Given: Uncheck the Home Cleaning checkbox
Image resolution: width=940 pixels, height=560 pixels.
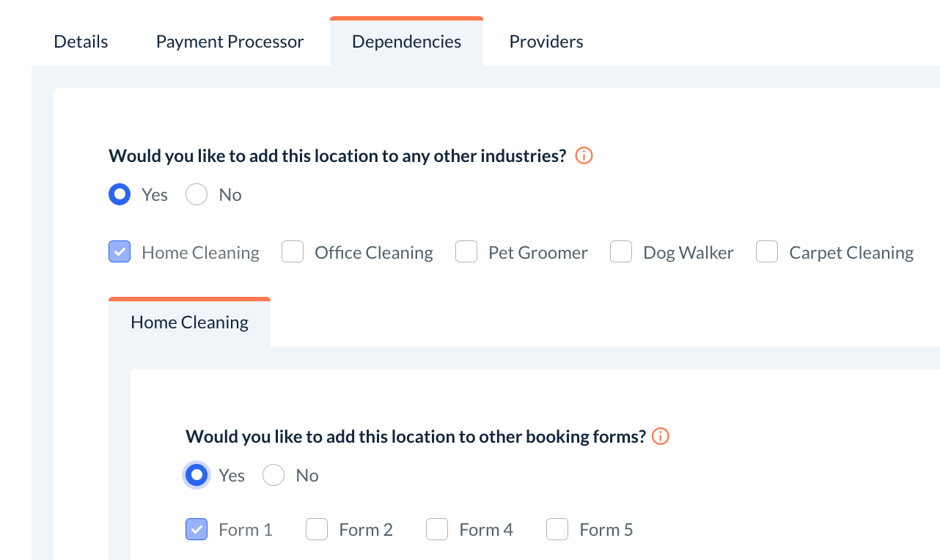Looking at the screenshot, I should [120, 253].
